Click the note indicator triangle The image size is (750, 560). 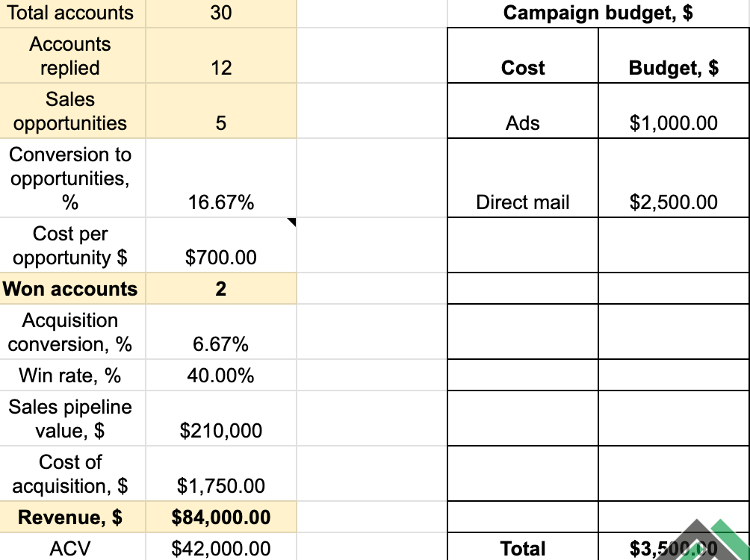(x=292, y=222)
